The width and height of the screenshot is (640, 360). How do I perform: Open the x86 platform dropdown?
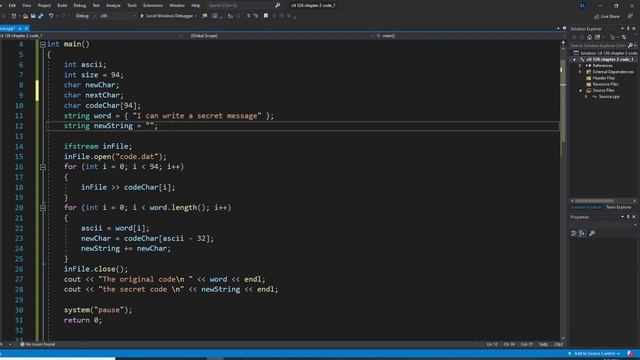tap(118, 16)
